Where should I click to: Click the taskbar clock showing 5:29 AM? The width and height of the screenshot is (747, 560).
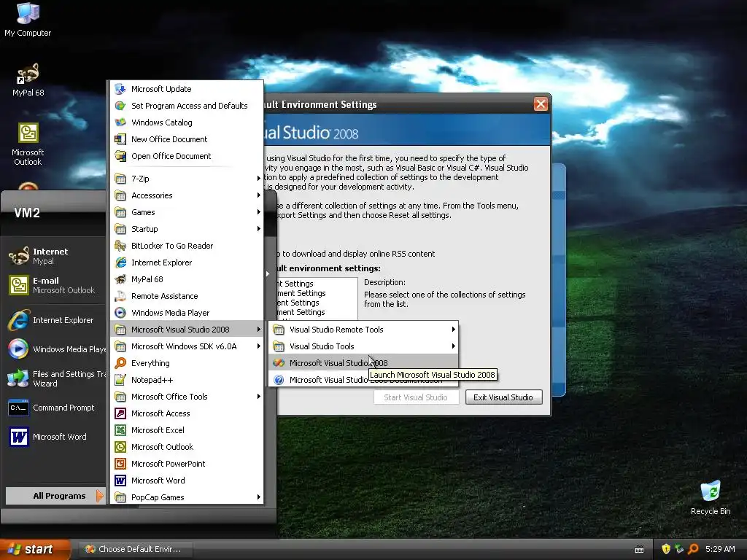pyautogui.click(x=720, y=549)
